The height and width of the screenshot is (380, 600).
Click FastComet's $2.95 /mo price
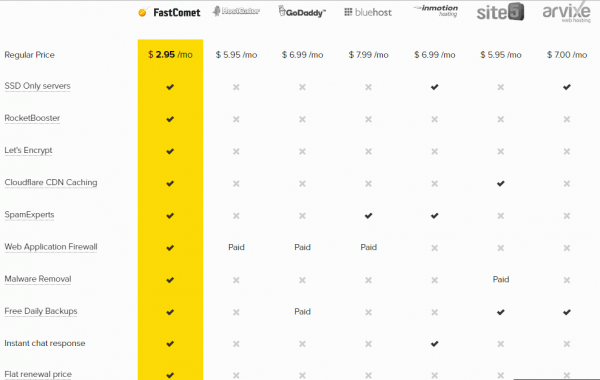tap(170, 55)
